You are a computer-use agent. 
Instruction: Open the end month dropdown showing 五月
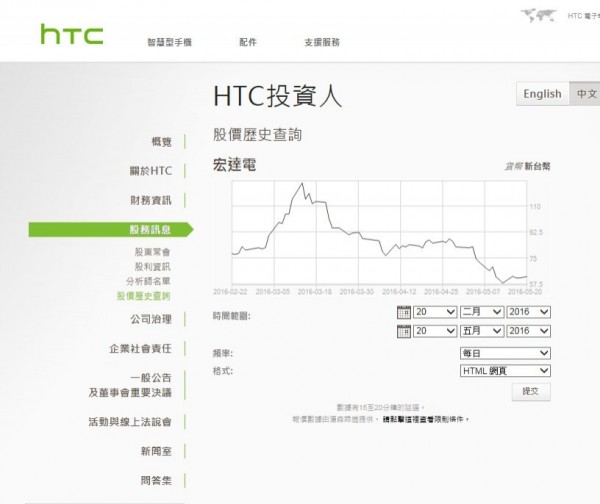pyautogui.click(x=481, y=331)
